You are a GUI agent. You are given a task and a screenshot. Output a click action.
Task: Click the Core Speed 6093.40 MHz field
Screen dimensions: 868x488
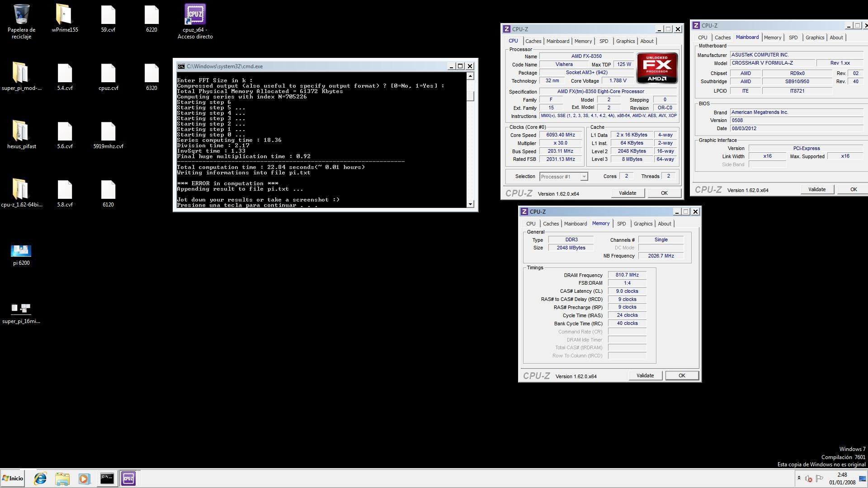560,135
